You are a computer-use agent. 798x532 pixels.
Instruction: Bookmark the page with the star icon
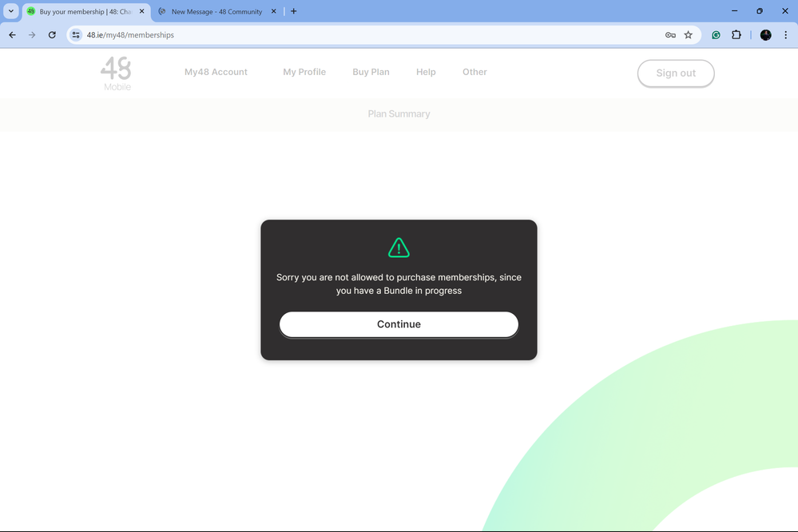688,35
